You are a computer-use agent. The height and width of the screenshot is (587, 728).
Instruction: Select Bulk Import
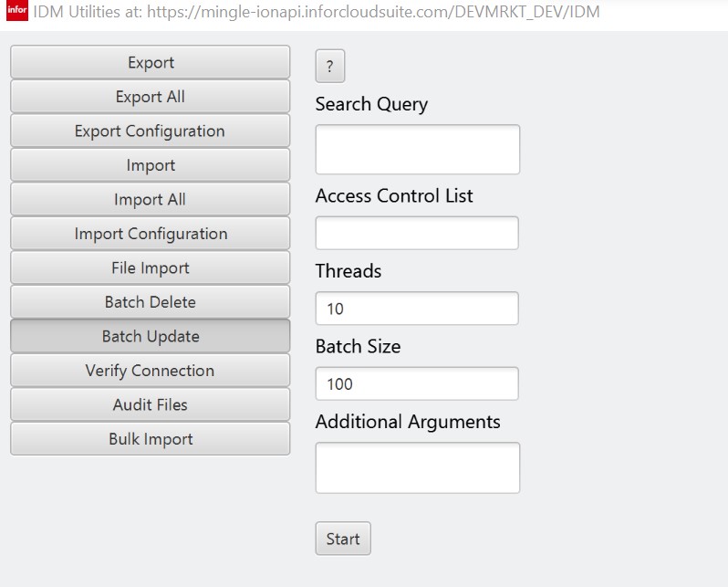pyautogui.click(x=151, y=439)
